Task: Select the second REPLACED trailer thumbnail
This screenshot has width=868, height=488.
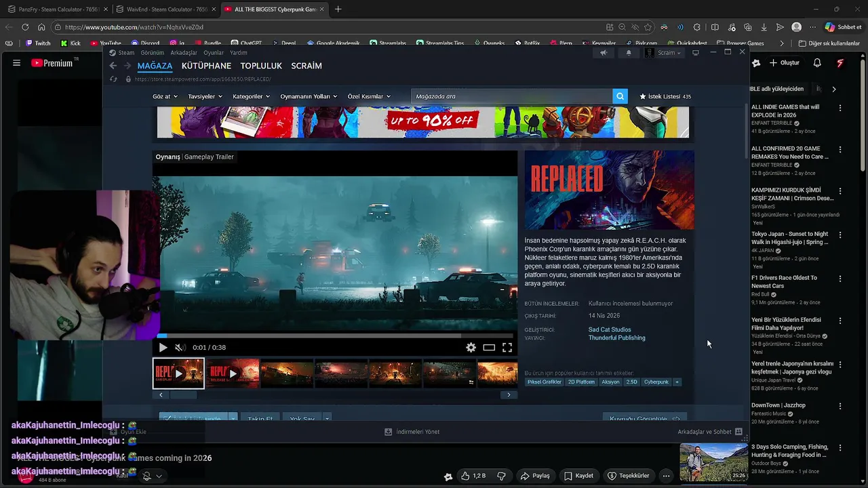Action: coord(233,373)
